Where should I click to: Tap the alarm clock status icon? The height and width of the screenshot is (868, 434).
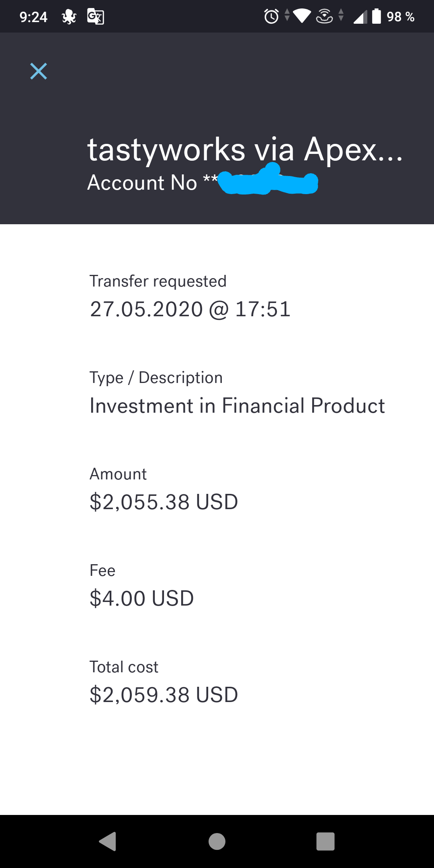(271, 16)
